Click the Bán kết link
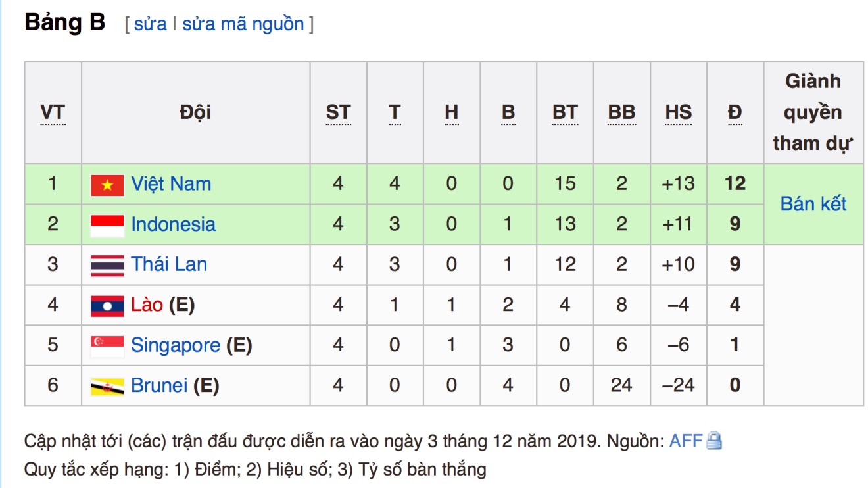Viewport: 868px width, 488px height. click(813, 204)
